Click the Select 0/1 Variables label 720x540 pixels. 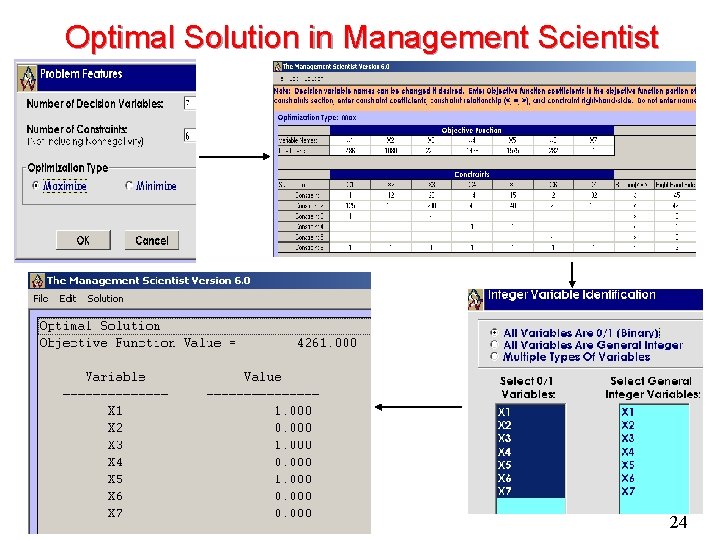(x=528, y=388)
